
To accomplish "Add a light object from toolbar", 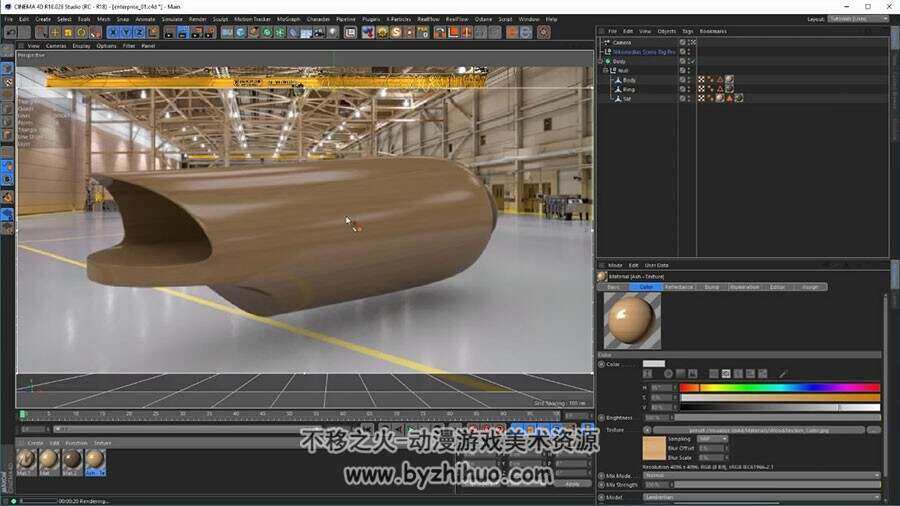I will click(x=333, y=32).
